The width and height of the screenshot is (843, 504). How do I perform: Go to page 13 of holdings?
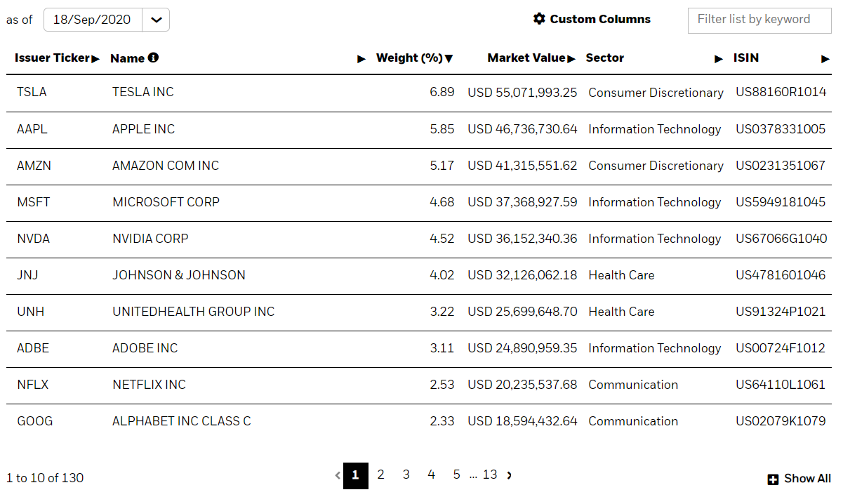coord(490,475)
